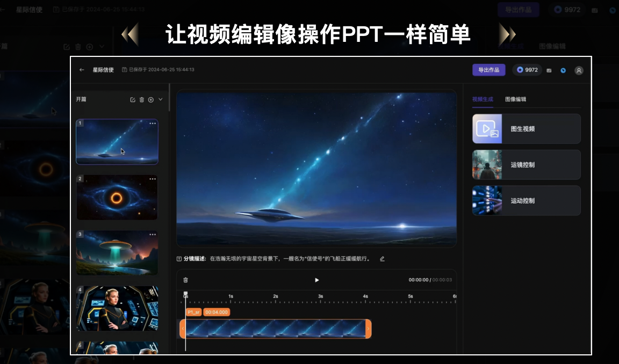Select the 视频生成 tab
Image resolution: width=619 pixels, height=364 pixels.
(x=483, y=99)
